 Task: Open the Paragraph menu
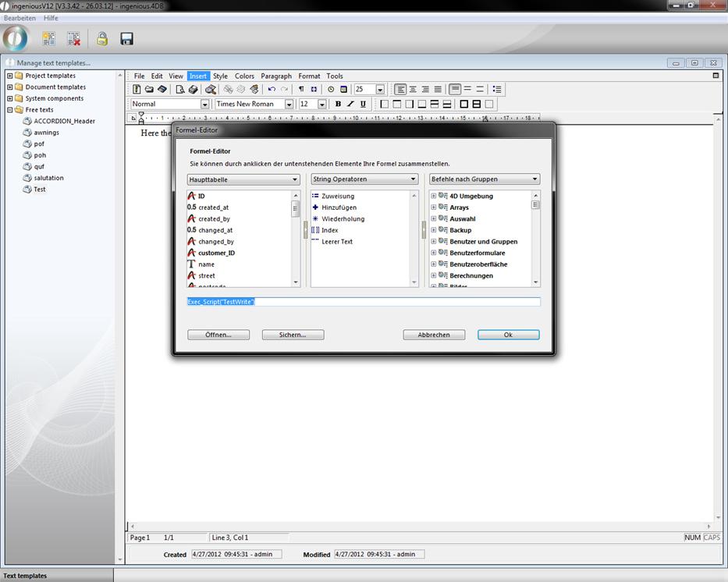[x=276, y=76]
